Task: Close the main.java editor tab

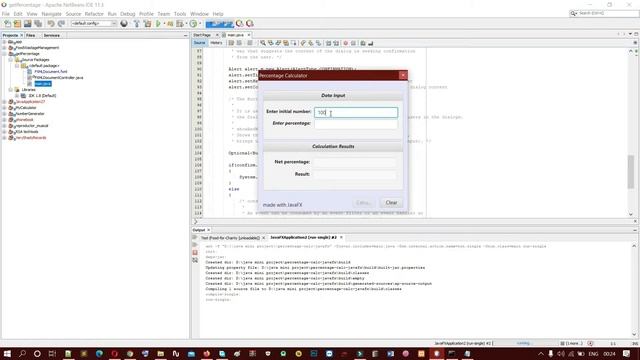Action: click(249, 35)
